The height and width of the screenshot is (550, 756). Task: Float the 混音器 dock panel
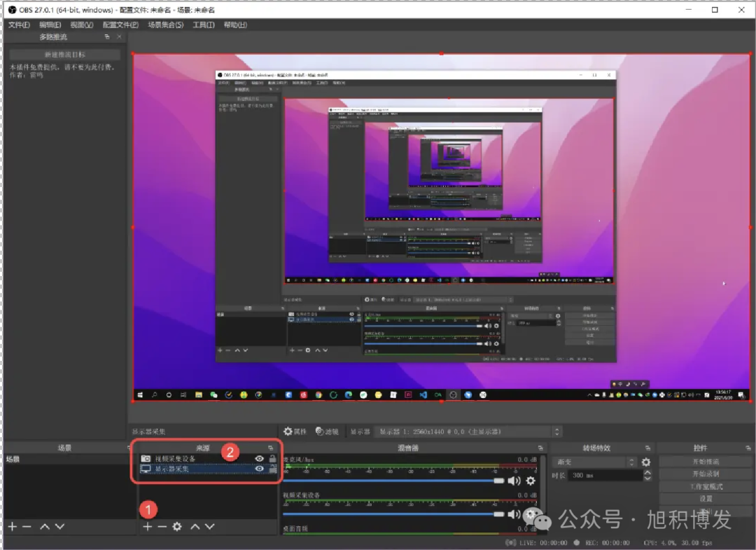point(540,448)
